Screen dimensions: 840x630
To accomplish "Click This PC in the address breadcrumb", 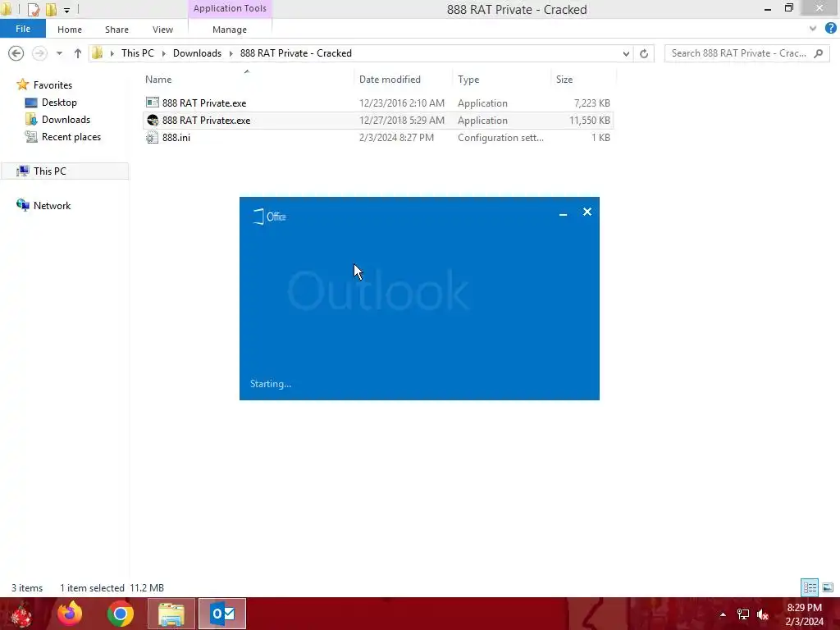I will (x=137, y=53).
